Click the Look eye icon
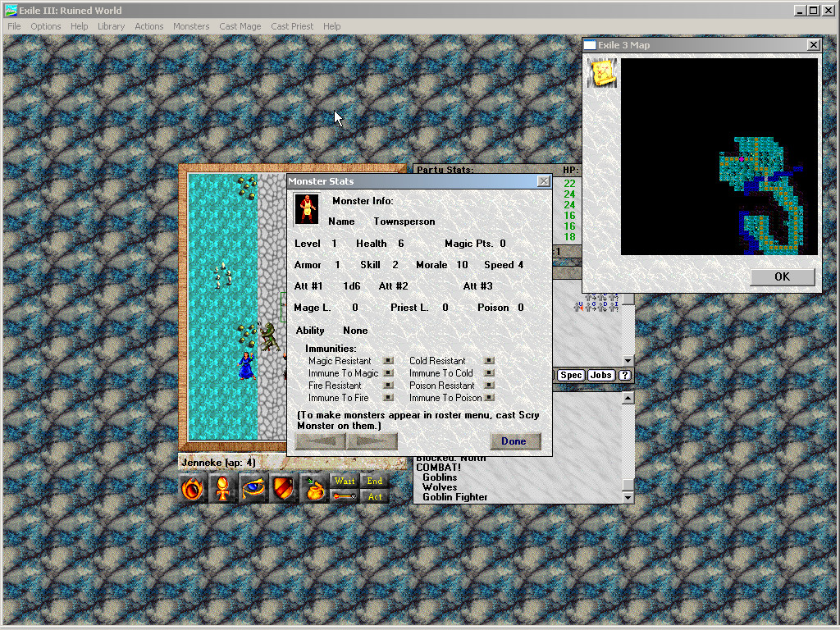The image size is (840, 630). pyautogui.click(x=253, y=488)
